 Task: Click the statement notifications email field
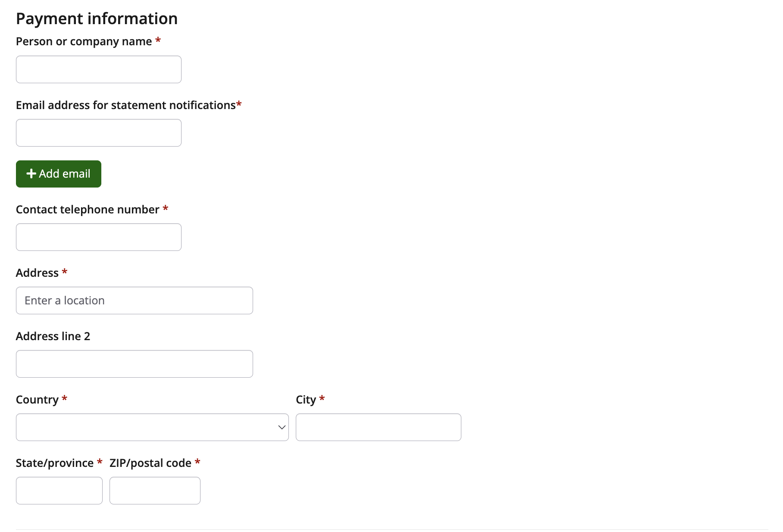[98, 133]
